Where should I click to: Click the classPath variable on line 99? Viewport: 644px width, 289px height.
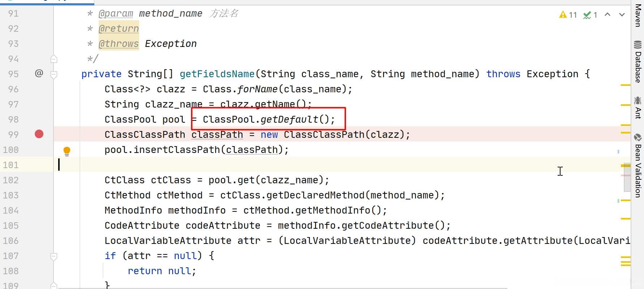click(217, 135)
